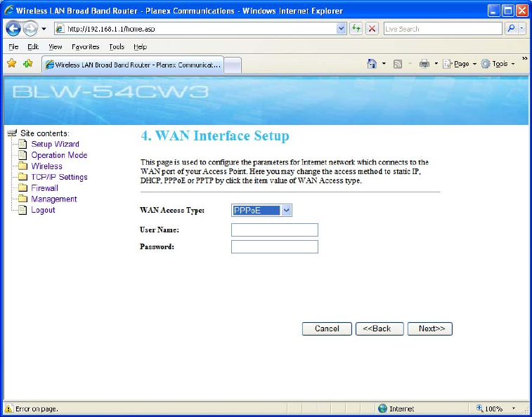The height and width of the screenshot is (417, 532).
Task: Click the Internet zone globe icon
Action: [x=382, y=409]
